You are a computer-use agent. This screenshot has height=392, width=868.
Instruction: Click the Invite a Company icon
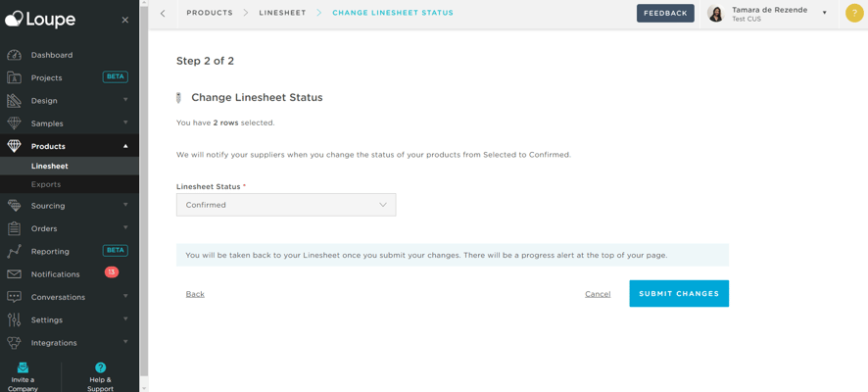[23, 367]
